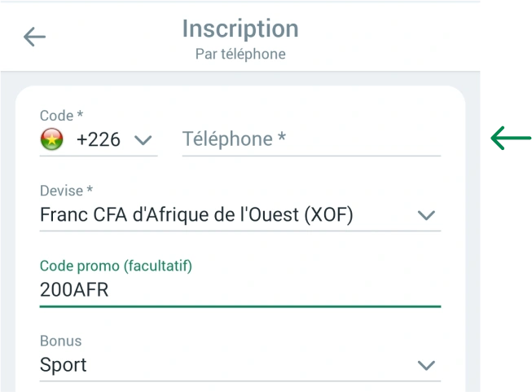Go back using the left arrow icon
Screen dimensions: 532x392
35,37
